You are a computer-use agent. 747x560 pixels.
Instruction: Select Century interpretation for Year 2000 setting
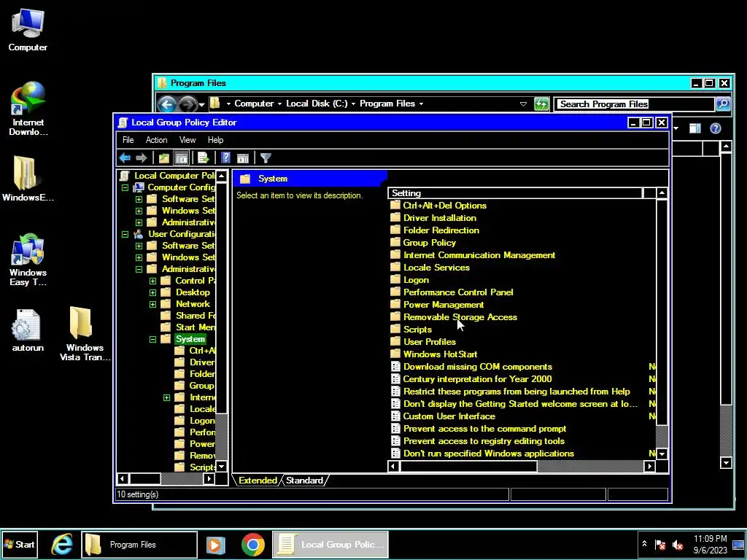point(477,378)
